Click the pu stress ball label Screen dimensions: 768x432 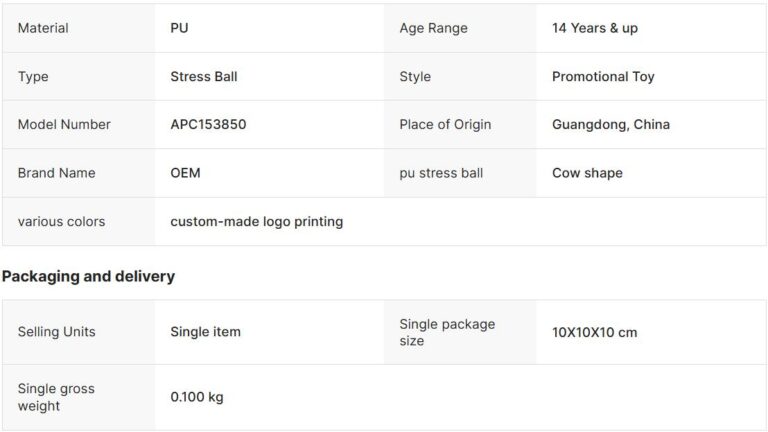pyautogui.click(x=441, y=173)
